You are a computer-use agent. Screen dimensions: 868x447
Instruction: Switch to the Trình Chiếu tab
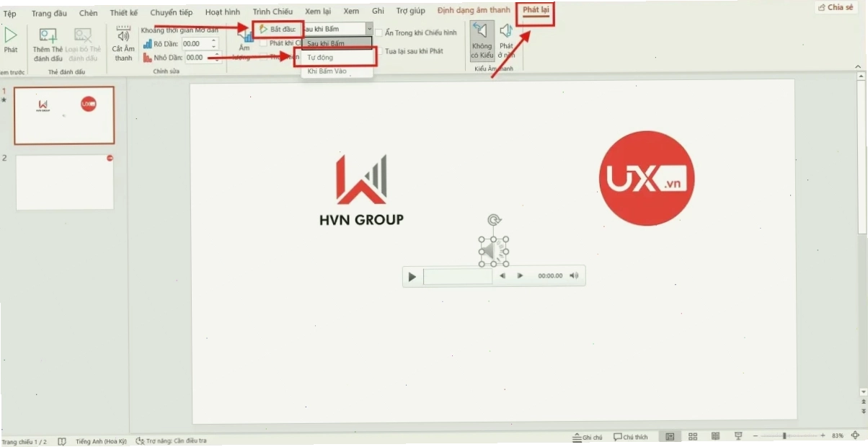click(273, 12)
